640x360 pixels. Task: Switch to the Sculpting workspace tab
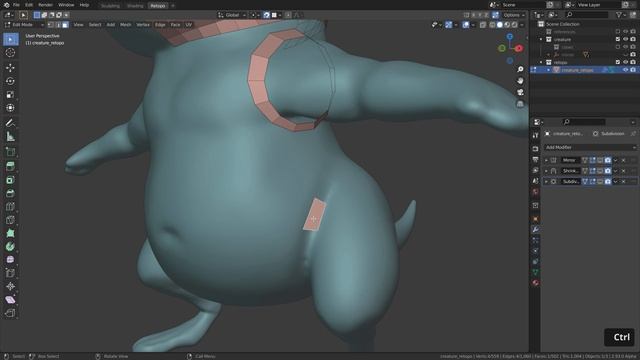click(x=110, y=6)
